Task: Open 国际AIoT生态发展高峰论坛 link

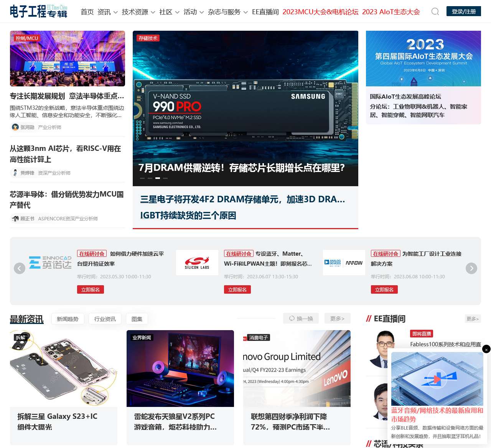Action: point(405,96)
